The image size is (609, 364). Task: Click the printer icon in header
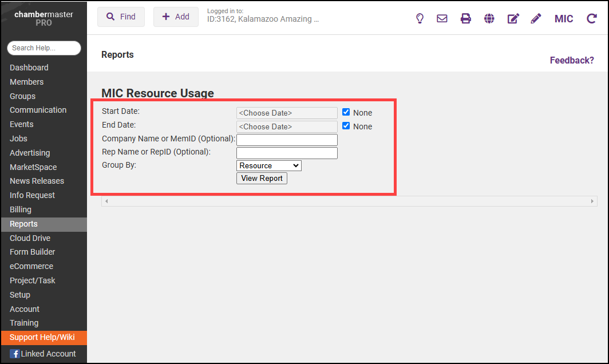tap(466, 18)
